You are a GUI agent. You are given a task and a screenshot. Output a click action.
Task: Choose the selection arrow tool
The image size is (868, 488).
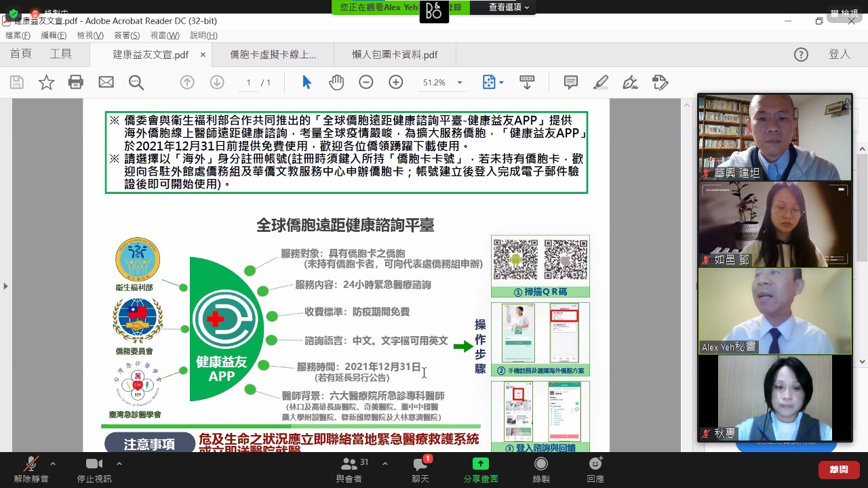307,83
